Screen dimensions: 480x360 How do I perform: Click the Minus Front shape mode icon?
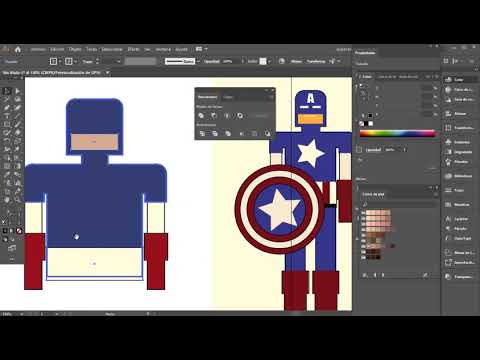214,116
